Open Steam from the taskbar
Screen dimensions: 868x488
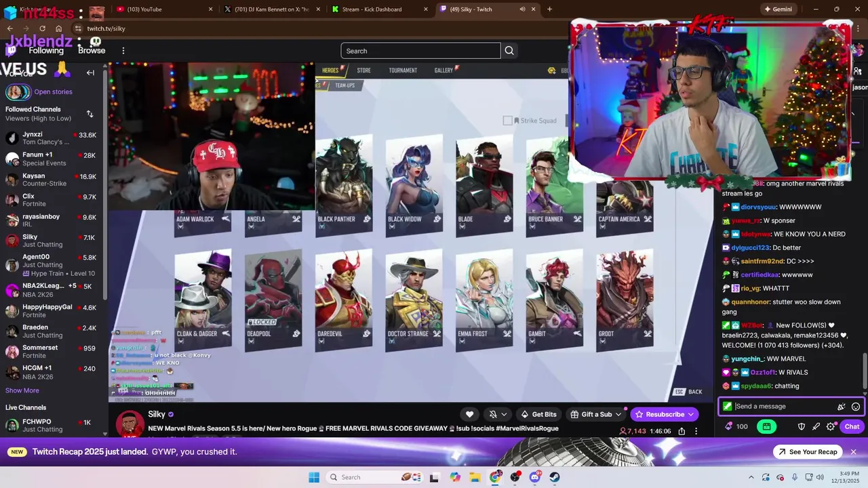tap(555, 477)
